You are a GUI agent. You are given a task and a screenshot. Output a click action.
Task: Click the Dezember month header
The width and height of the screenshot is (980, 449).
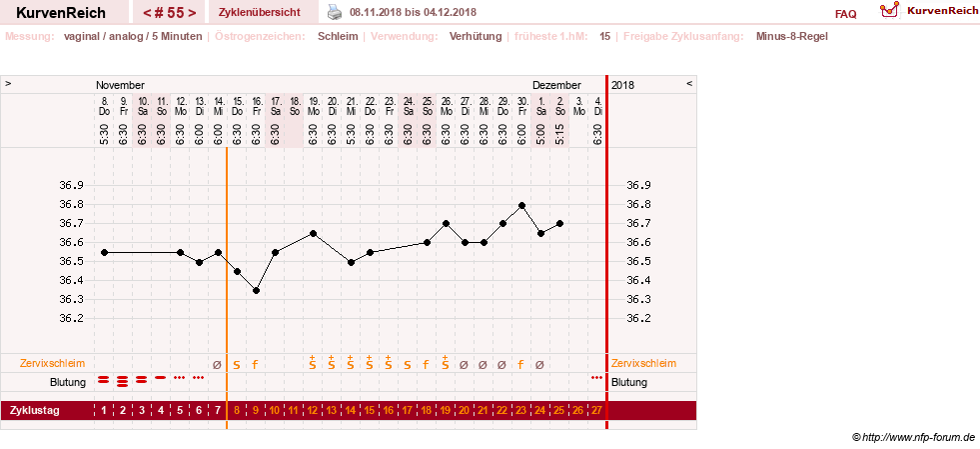[x=556, y=85]
